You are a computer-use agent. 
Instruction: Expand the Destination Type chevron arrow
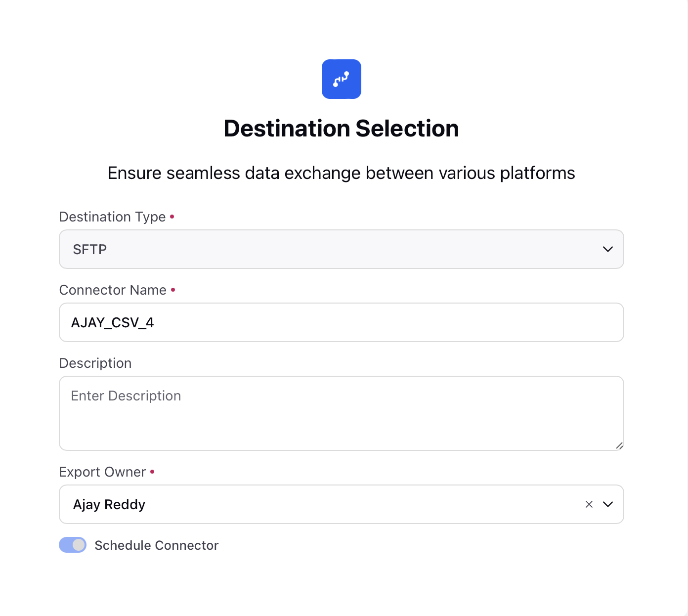click(607, 249)
